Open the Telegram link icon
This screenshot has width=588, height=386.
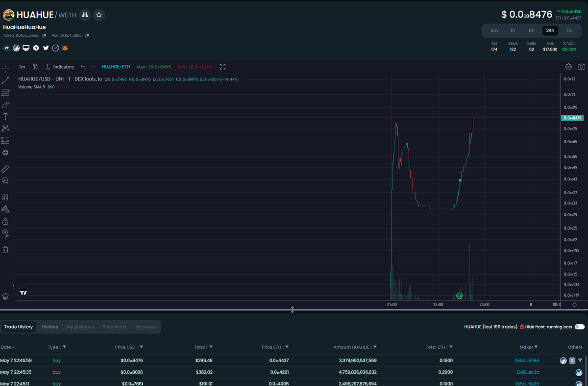[36, 48]
